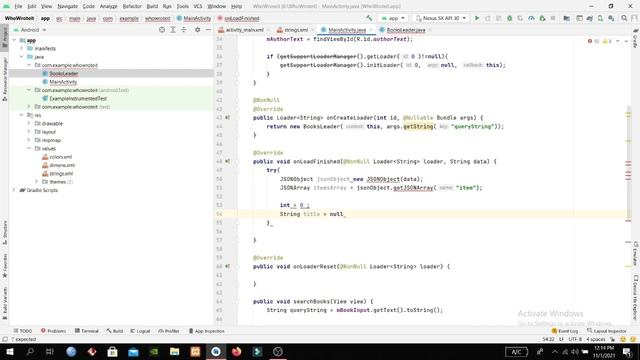Click the onCreateLoader gutter override marker
This screenshot has width=640, height=360.
[227, 118]
